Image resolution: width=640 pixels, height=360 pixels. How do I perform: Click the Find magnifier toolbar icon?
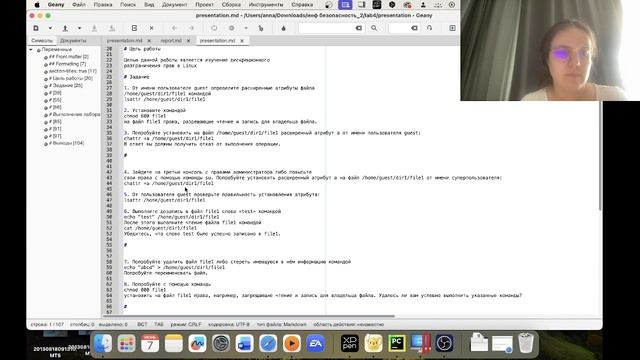point(374,28)
